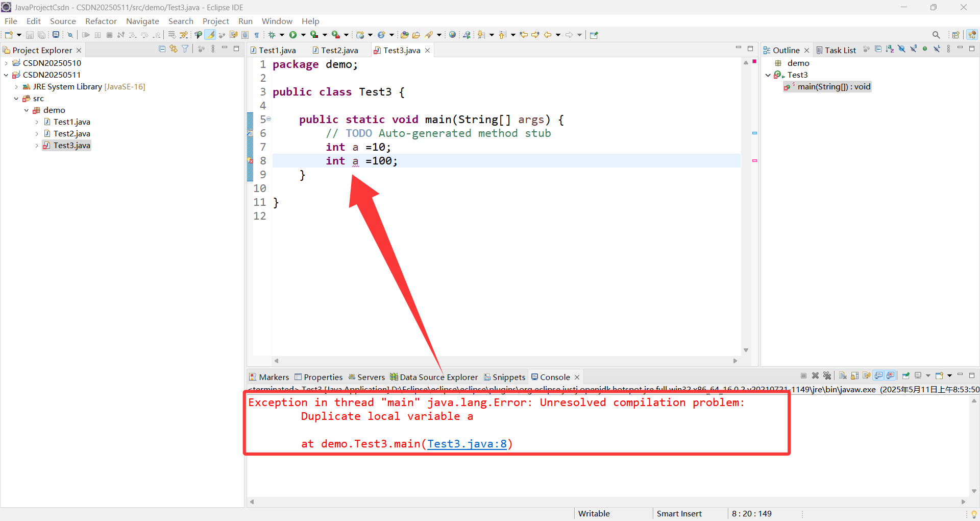Click the New Java Class icon
Screen dimensions: 980x521
pos(381,35)
